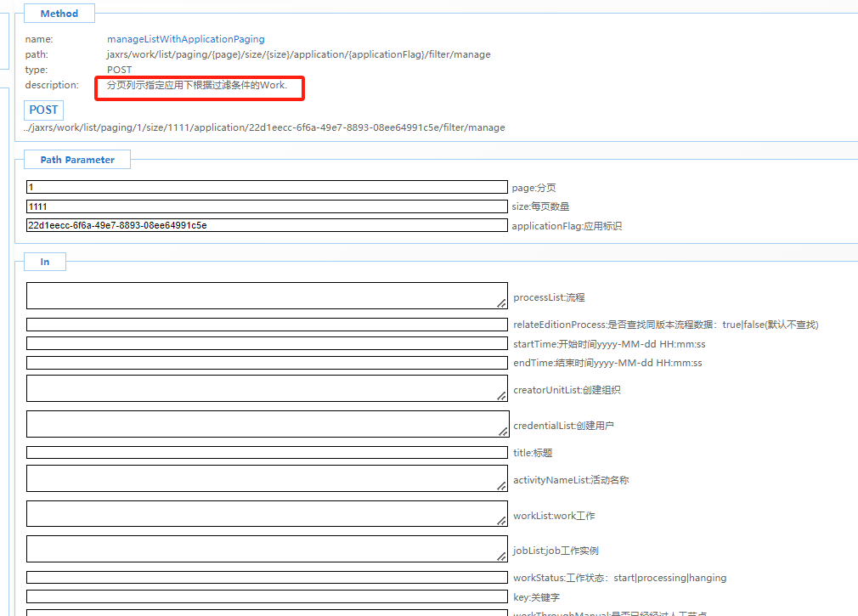The image size is (858, 616).
Task: Click the processList textarea
Action: [267, 296]
